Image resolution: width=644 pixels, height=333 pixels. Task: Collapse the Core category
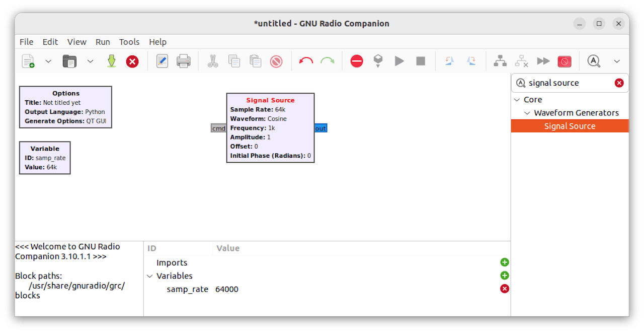pyautogui.click(x=517, y=100)
